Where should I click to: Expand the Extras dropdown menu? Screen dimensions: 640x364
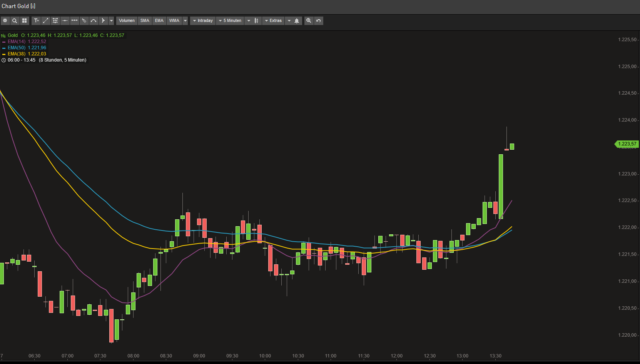[273, 21]
